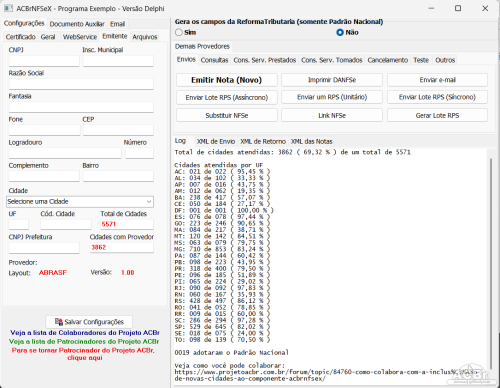The width and height of the screenshot is (500, 388).
Task: Click Enviar Lote RPS (Assíncrono)
Action: tap(227, 97)
